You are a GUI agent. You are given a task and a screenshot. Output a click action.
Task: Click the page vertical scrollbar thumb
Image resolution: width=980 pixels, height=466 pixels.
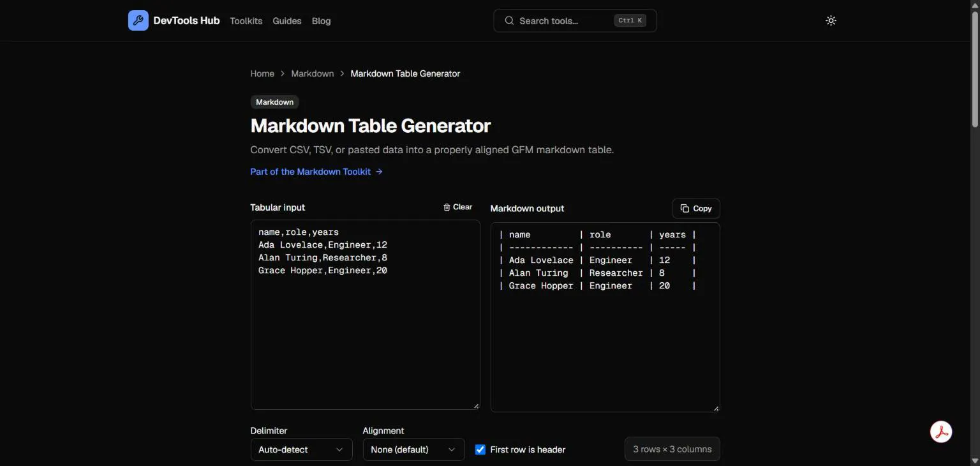point(974,68)
